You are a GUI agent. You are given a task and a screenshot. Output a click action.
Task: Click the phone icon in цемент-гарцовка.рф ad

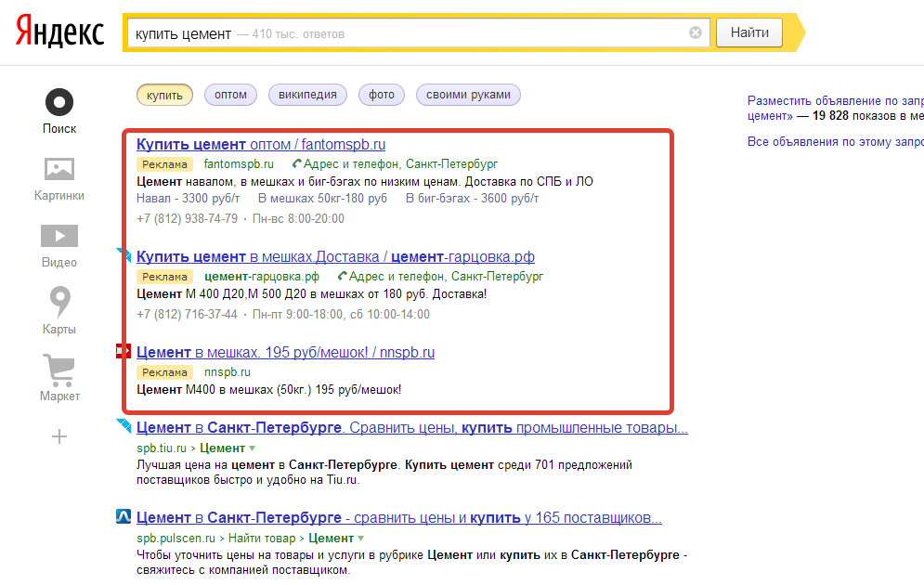point(343,277)
